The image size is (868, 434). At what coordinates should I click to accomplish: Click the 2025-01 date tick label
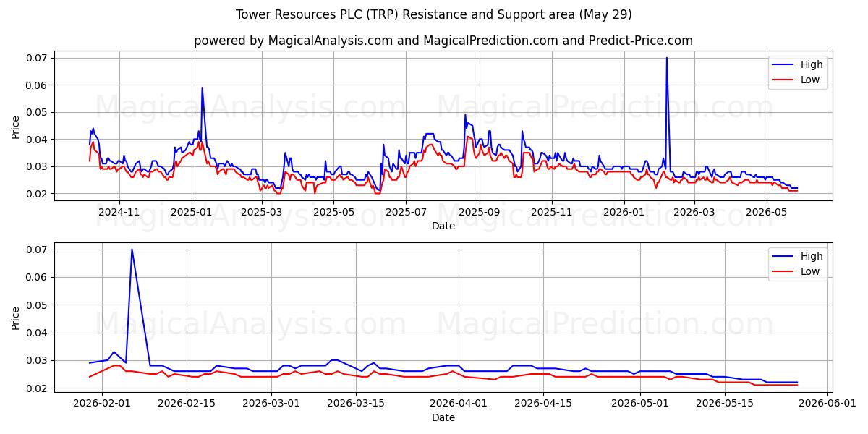coord(192,212)
